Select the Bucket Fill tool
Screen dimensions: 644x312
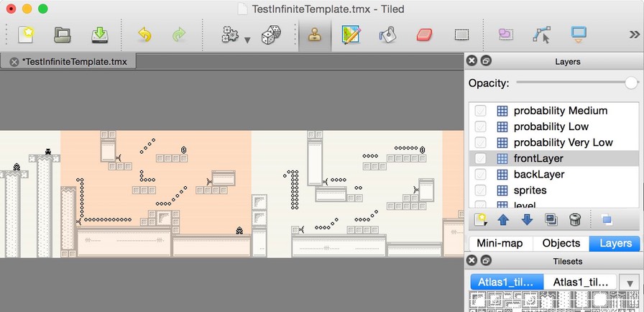(x=387, y=35)
